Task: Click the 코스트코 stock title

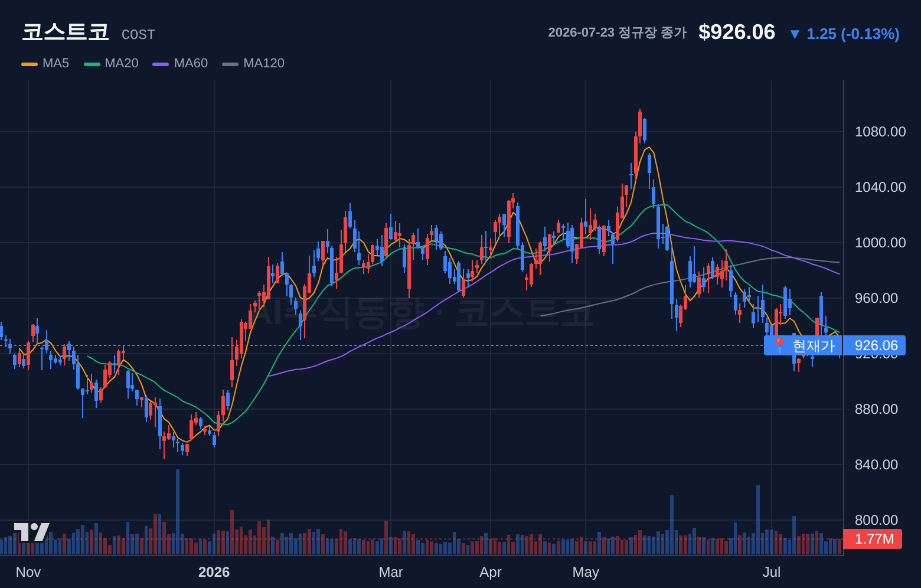Action: click(66, 32)
